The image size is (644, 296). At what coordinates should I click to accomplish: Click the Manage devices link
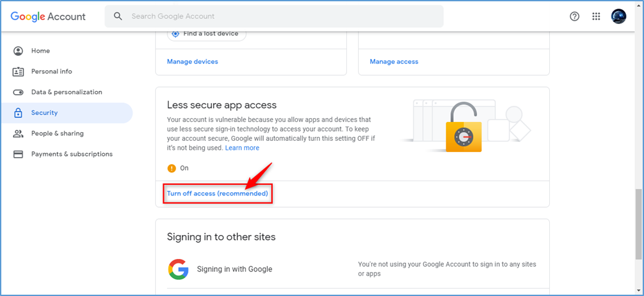pos(192,62)
